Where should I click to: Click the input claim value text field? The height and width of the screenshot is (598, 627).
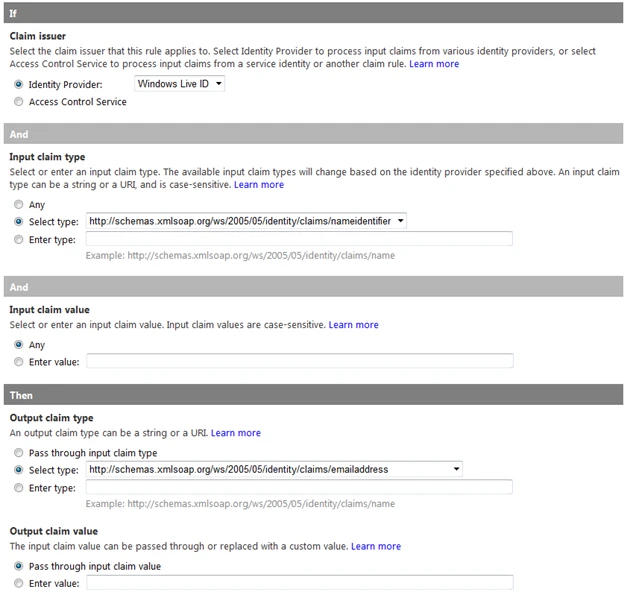[300, 361]
